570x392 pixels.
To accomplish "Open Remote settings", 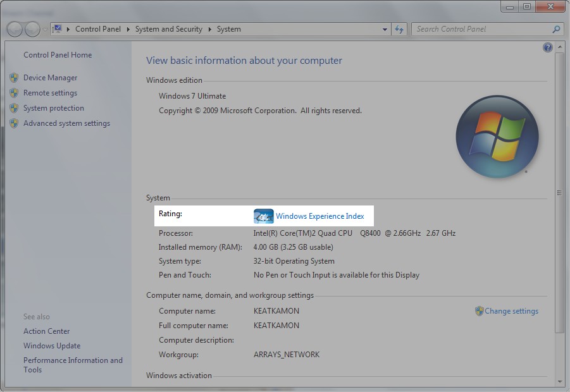I will click(x=50, y=93).
